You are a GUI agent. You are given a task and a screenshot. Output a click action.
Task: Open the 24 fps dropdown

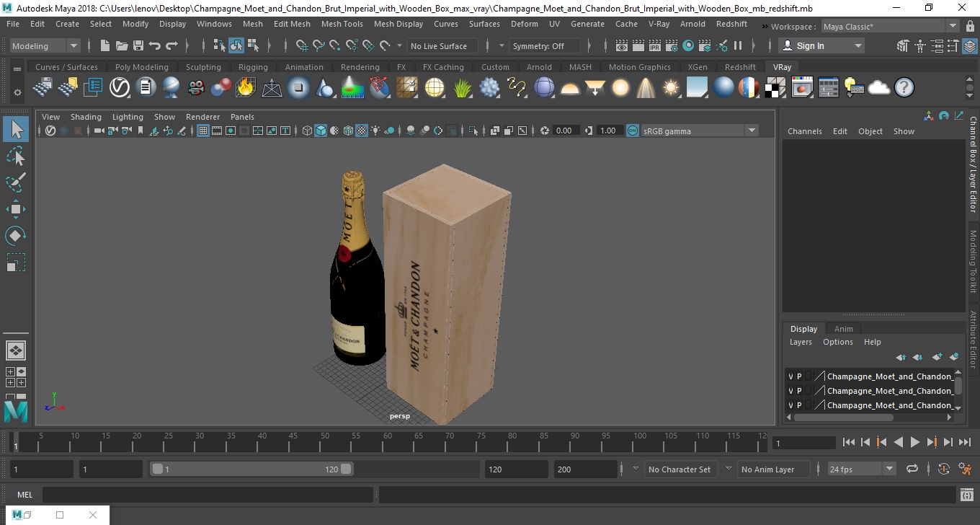coord(861,469)
